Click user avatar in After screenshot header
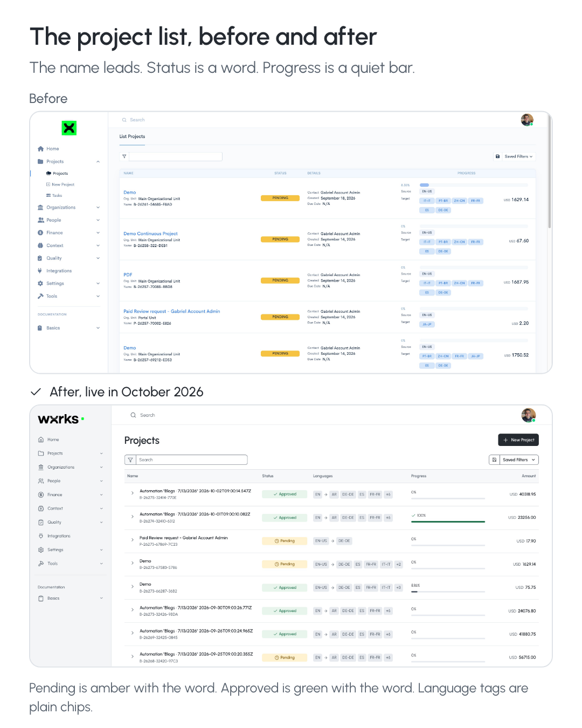Screen dimensions: 582x728 point(529,415)
